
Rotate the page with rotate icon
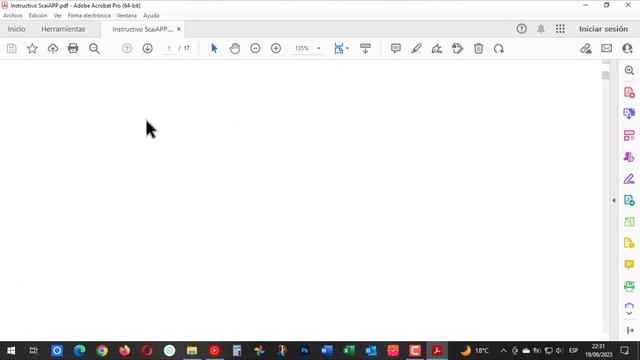click(499, 49)
